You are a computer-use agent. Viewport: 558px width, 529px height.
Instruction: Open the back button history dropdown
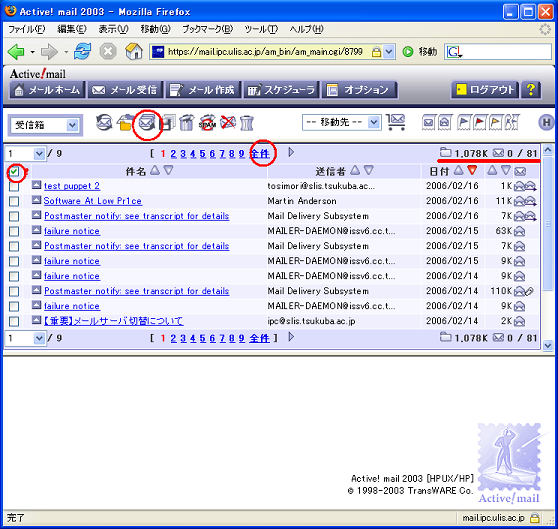(x=32, y=52)
